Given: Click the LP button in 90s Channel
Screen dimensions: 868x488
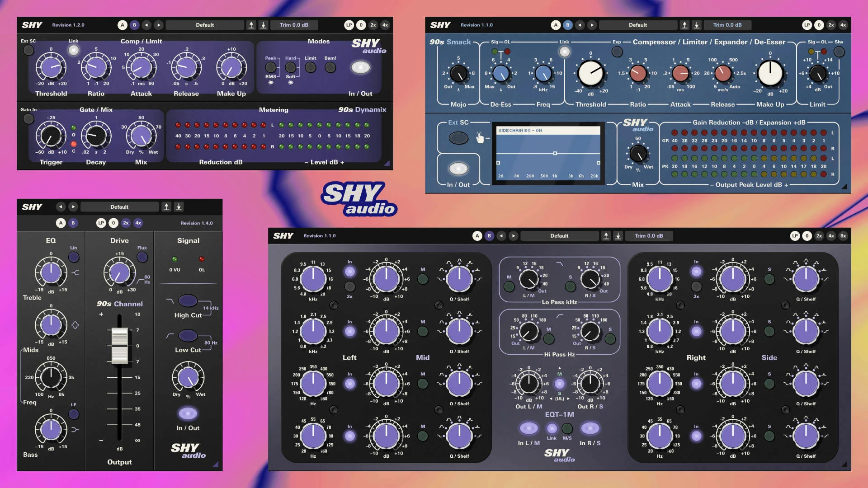Looking at the screenshot, I should pyautogui.click(x=101, y=223).
